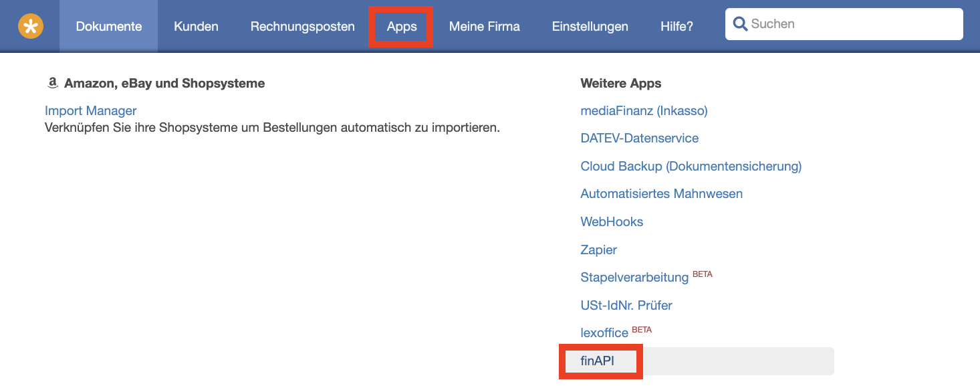Open the Meine Firma menu
The width and height of the screenshot is (980, 388).
pos(485,26)
